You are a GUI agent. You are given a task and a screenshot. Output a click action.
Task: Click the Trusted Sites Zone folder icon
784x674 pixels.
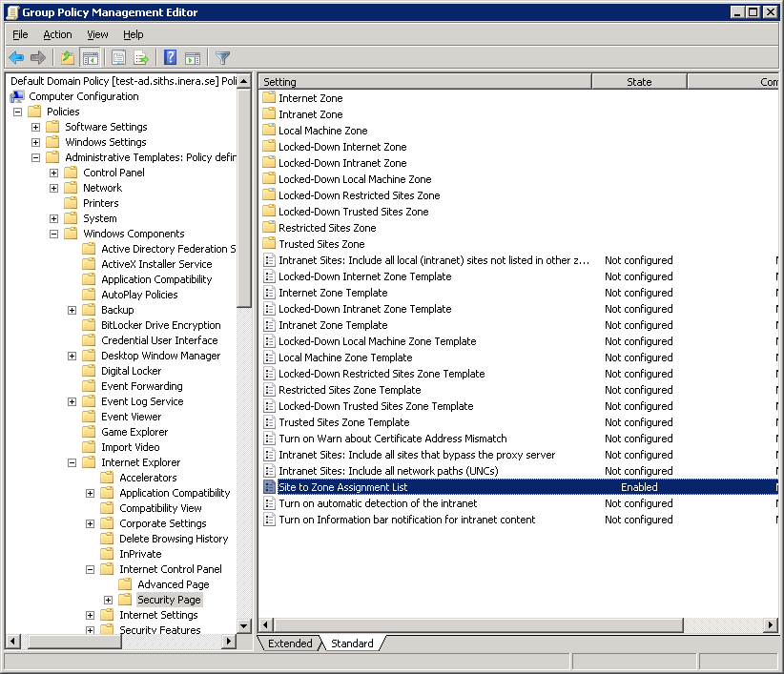click(269, 243)
